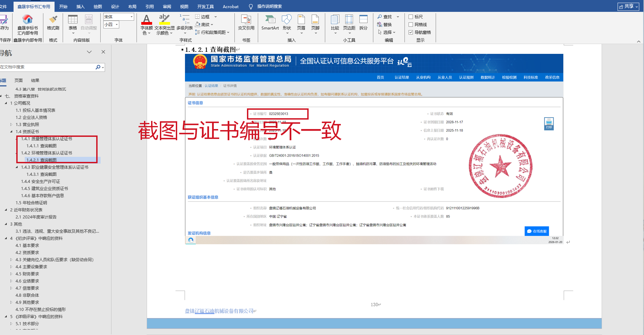The width and height of the screenshot is (644, 335).
Task: Click the 盘锦辽福石油机械设备有限公司 footer text
Action: [x=219, y=311]
